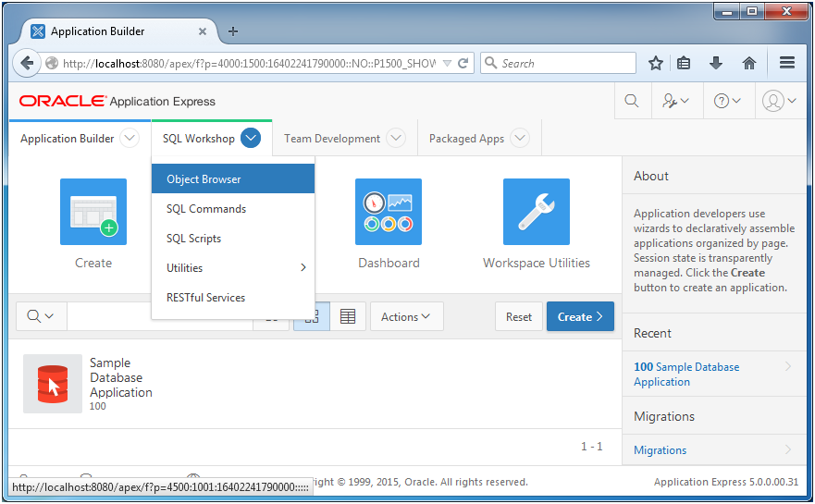The height and width of the screenshot is (504, 815).
Task: Reload the page with refresh icon
Action: 463,64
